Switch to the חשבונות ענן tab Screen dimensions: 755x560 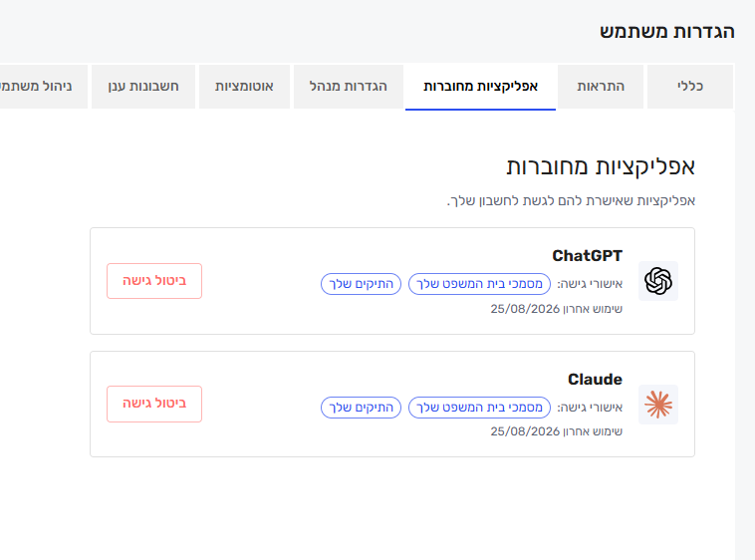[143, 87]
